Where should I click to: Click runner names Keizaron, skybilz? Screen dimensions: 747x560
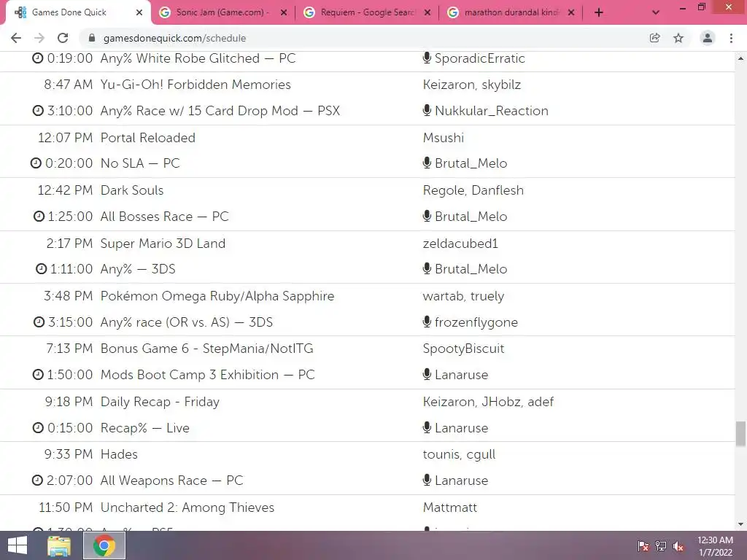pyautogui.click(x=472, y=85)
